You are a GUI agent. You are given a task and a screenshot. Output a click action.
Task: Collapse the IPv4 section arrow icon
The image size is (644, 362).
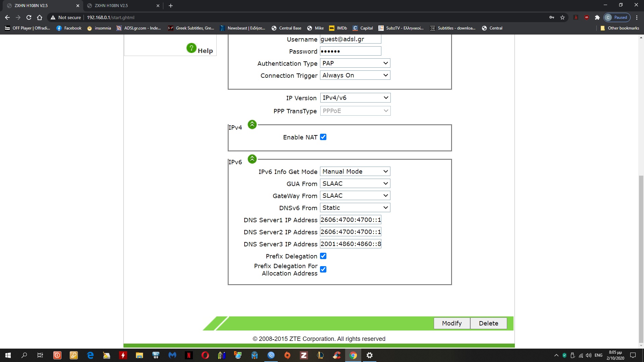coord(252,125)
